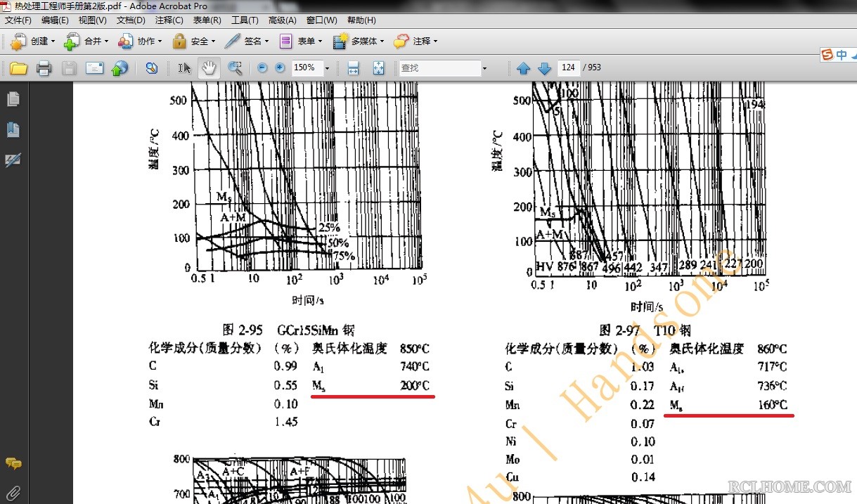Open the 编辑(E) menu
Viewport: 857px width, 504px height.
point(55,20)
